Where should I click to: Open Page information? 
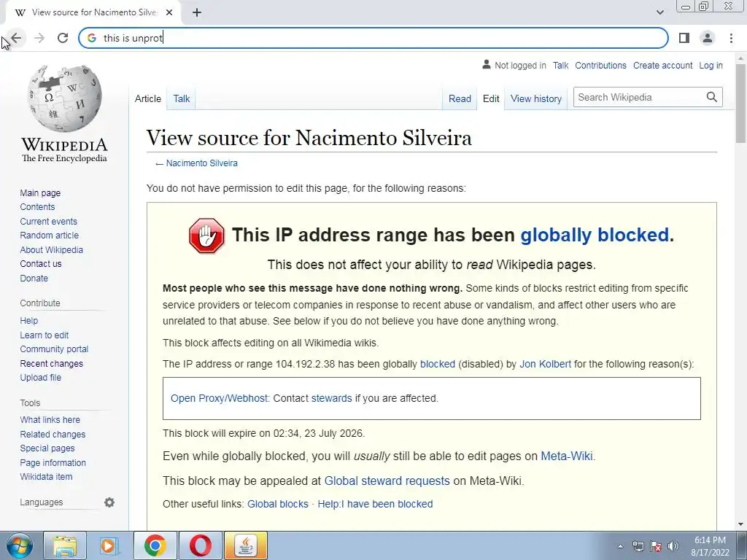pos(53,463)
